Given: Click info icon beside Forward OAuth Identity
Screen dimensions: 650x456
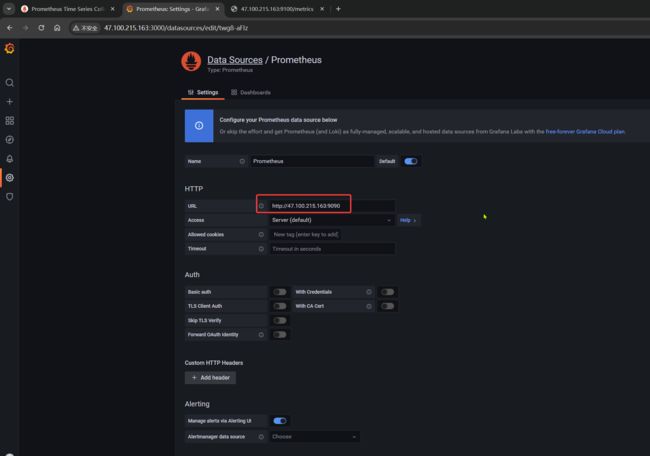Looking at the screenshot, I should (261, 335).
